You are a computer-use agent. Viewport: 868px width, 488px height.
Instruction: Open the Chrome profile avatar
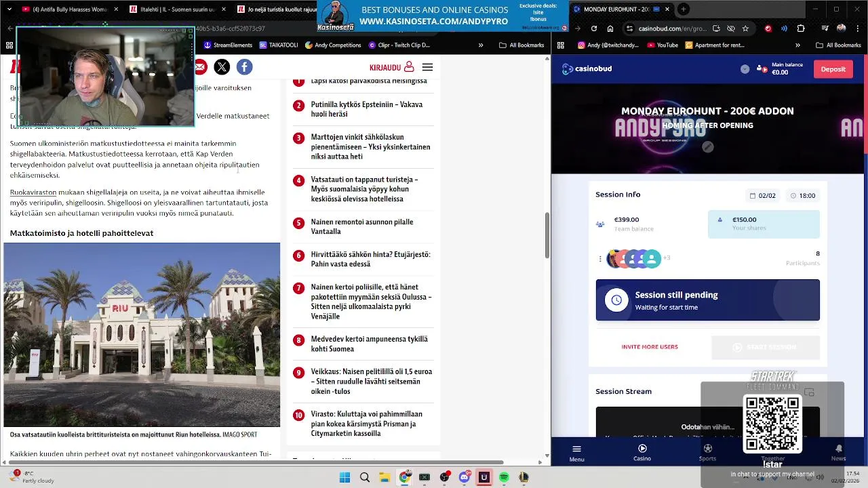(842, 28)
